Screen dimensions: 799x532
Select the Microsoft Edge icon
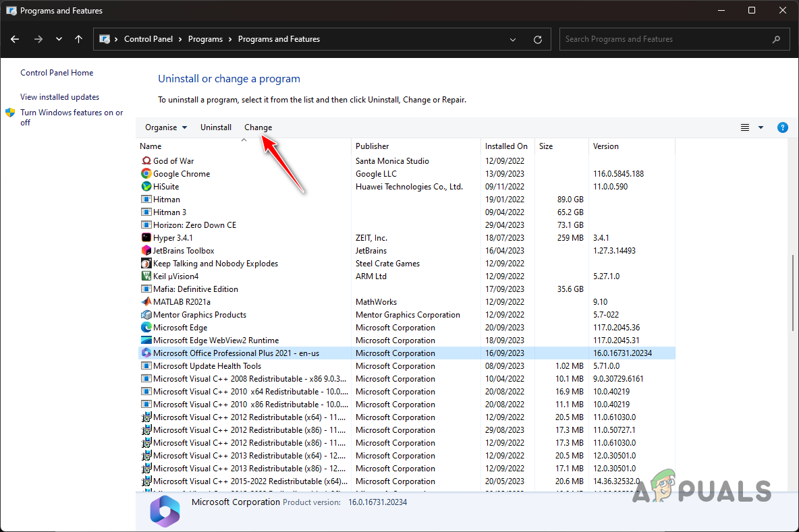(146, 327)
